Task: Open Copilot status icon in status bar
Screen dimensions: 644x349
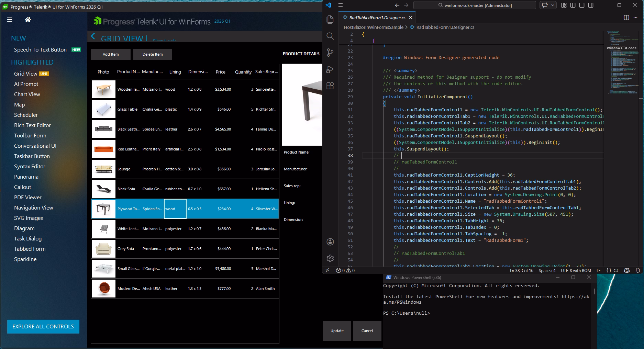Action: click(x=627, y=270)
